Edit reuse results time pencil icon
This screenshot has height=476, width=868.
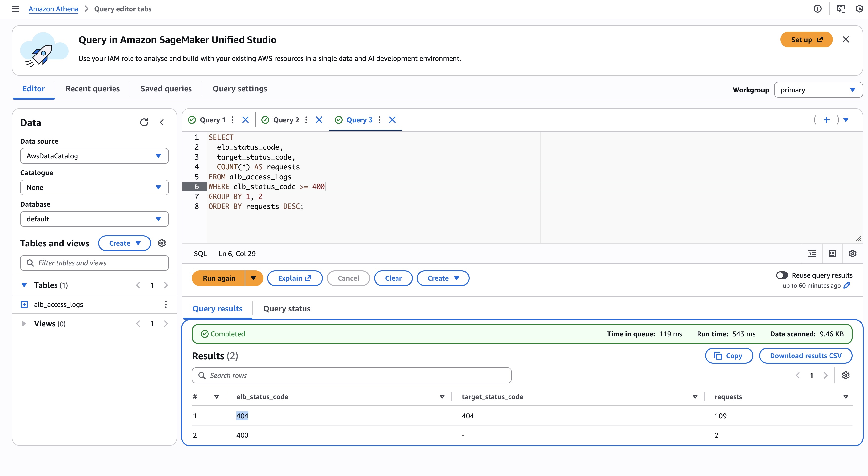847,285
